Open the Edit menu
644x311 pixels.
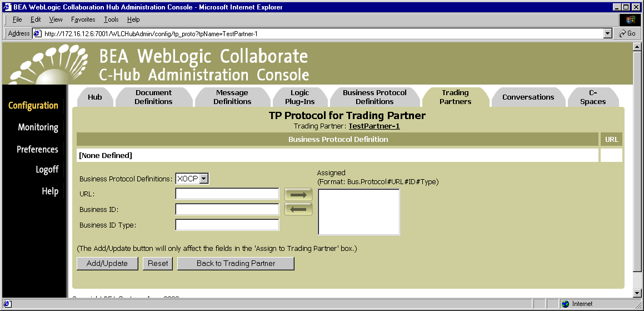click(x=36, y=19)
